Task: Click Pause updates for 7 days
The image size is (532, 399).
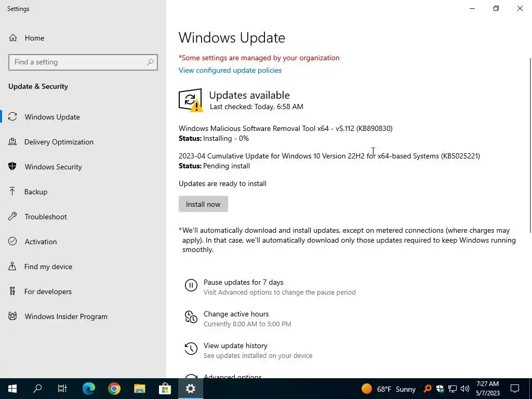Action: pos(270,287)
